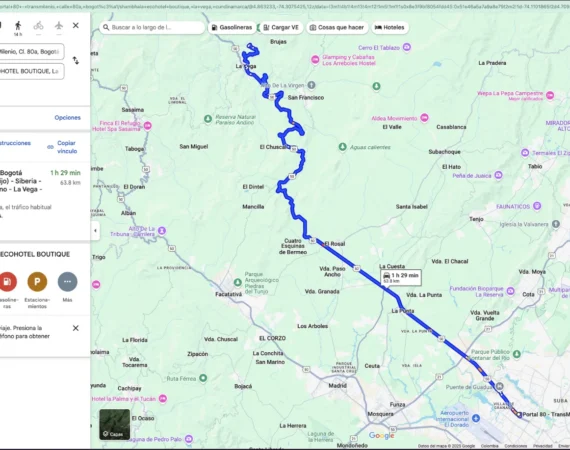570x450 pixels.
Task: Click the red Gasolineras circle icon
Action: 7,282
